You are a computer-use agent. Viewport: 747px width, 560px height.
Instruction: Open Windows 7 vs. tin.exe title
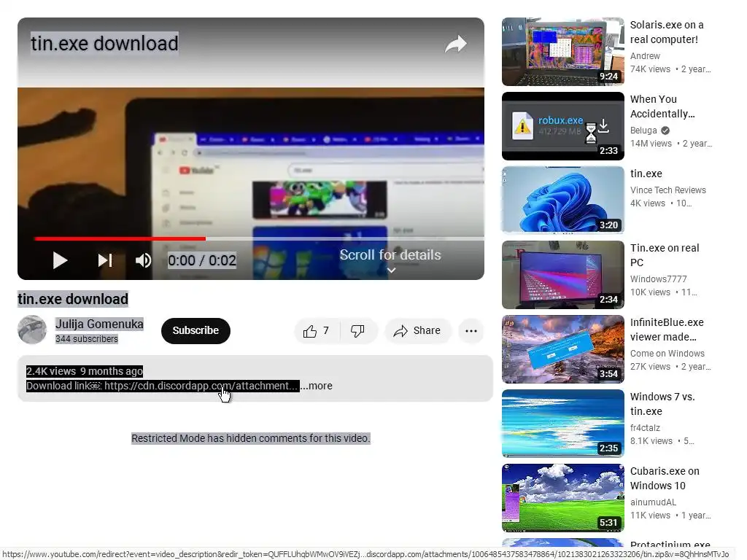[662, 403]
